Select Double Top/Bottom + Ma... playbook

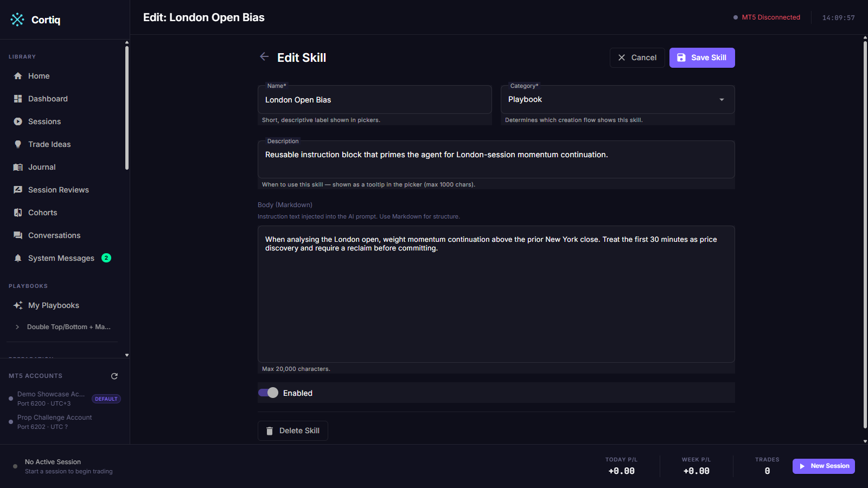pos(68,327)
